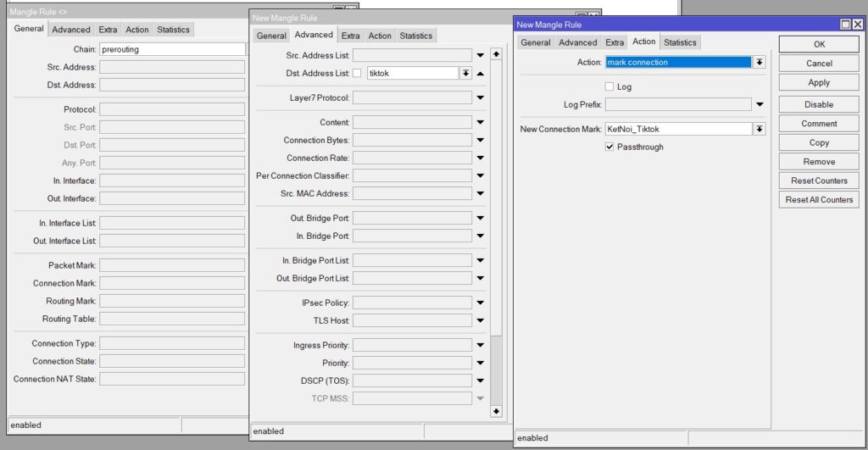The width and height of the screenshot is (868, 450).
Task: Collapse the Dst. Address List field
Action: 481,74
